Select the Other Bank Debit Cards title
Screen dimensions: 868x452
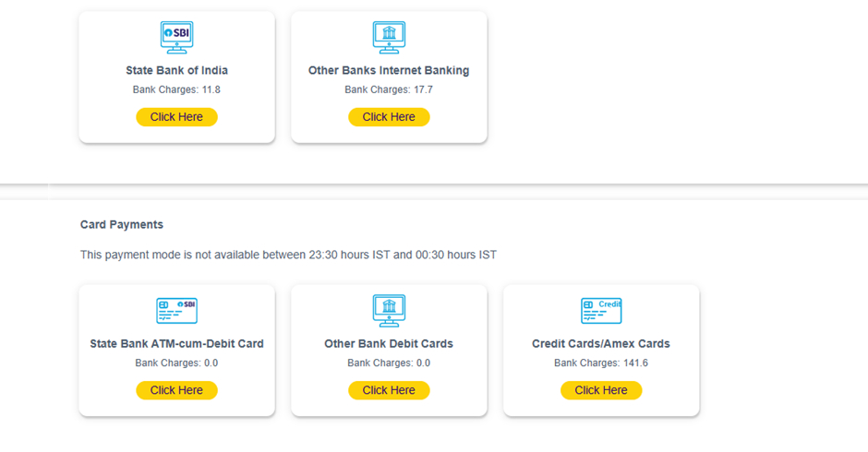[389, 343]
